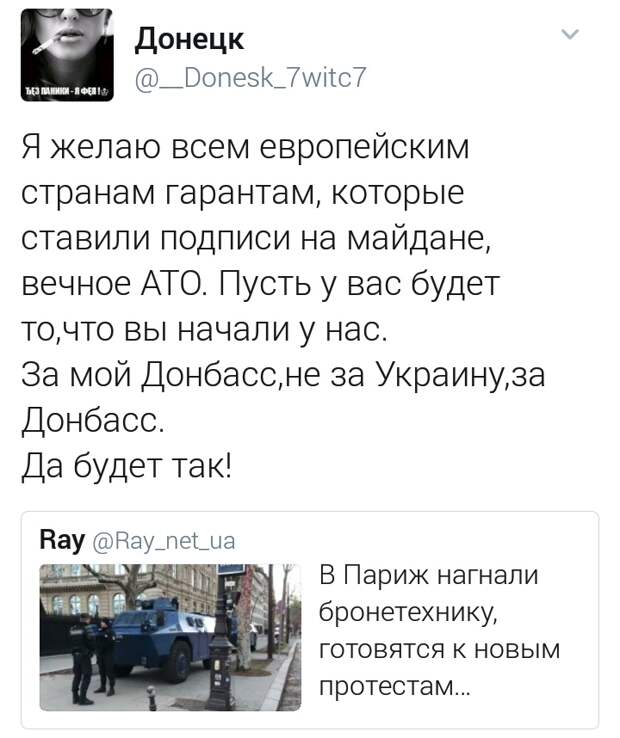Image resolution: width=620 pixels, height=738 pixels.
Task: Open the main tweet text body
Action: coord(283,307)
